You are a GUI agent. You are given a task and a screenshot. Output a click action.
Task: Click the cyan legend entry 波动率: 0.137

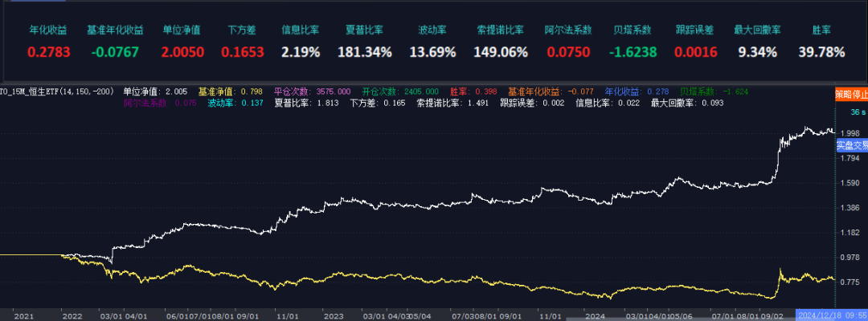[235, 104]
